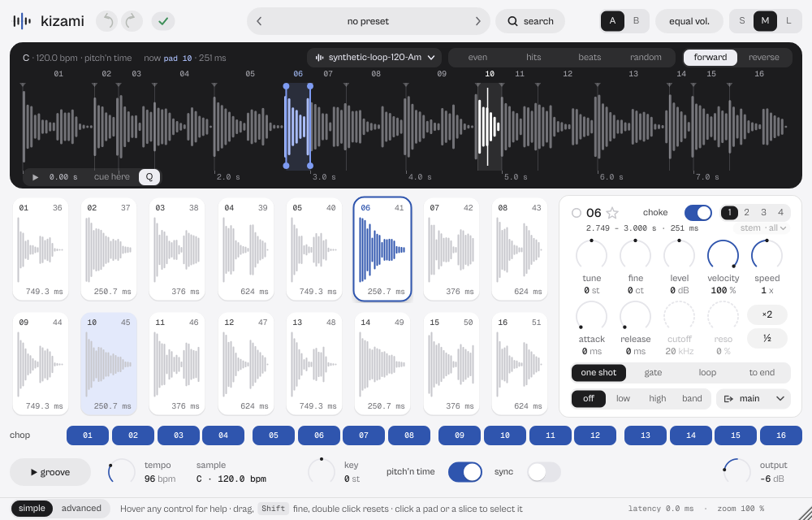Open the stem all dropdown

pyautogui.click(x=762, y=227)
